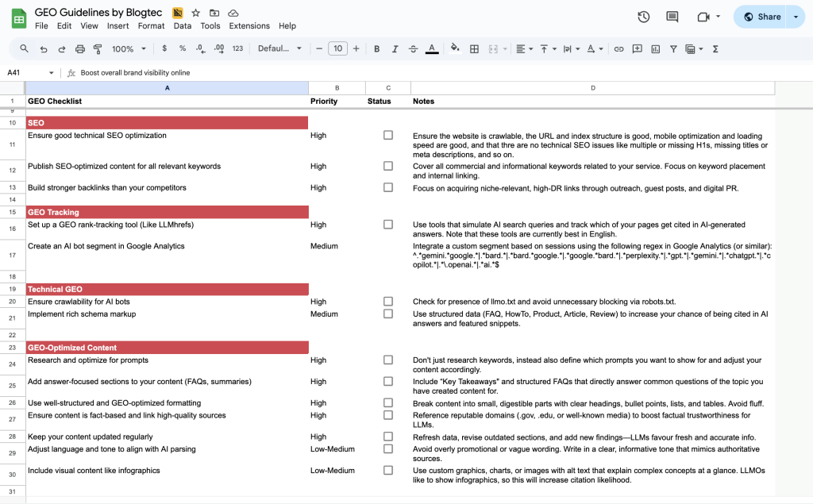Check status for technical SEO optimization row

click(387, 136)
